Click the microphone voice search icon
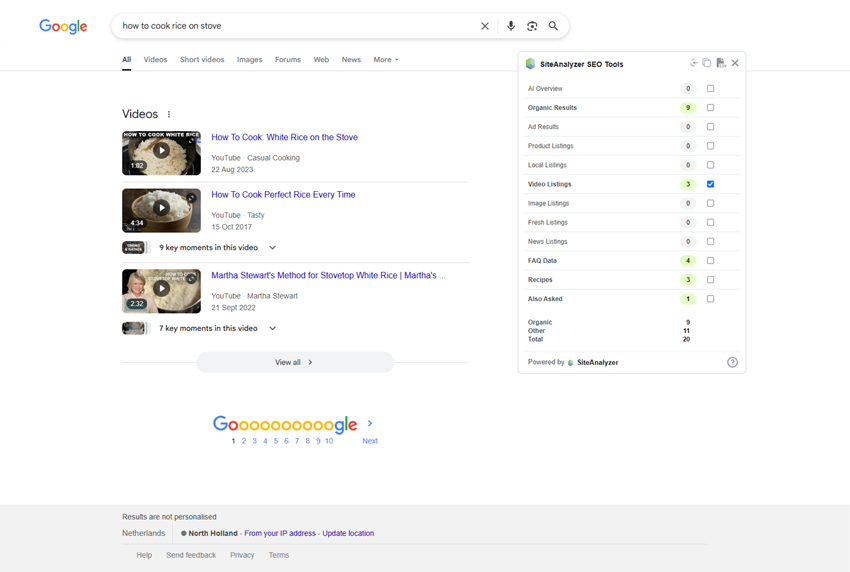 [511, 26]
